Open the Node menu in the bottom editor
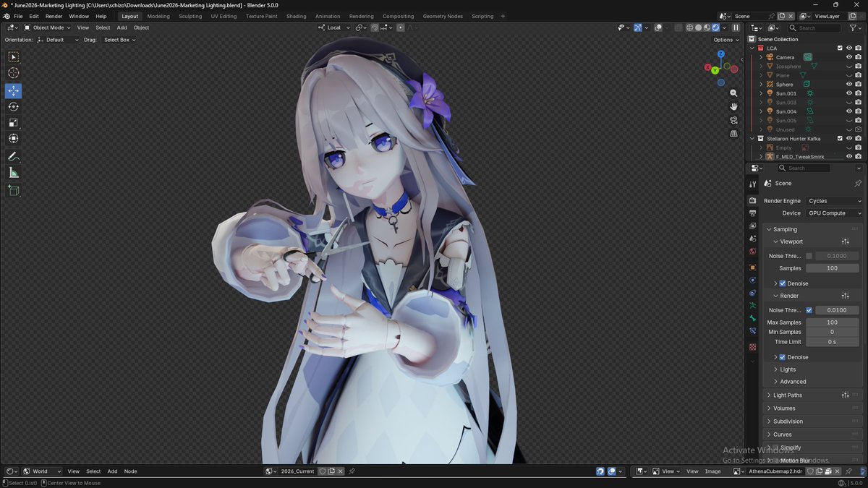This screenshot has width=868, height=488. coord(130,471)
